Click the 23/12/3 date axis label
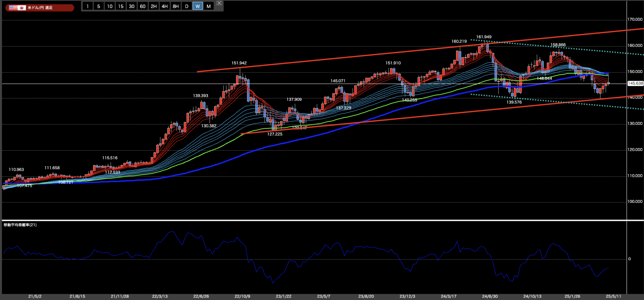Image resolution: width=644 pixels, height=300 pixels. pos(407,296)
